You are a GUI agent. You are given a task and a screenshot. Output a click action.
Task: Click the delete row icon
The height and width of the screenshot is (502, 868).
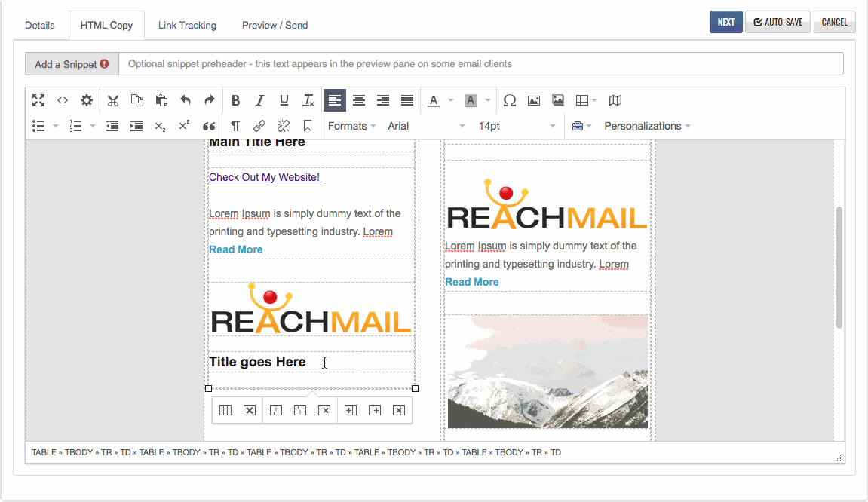click(x=324, y=410)
